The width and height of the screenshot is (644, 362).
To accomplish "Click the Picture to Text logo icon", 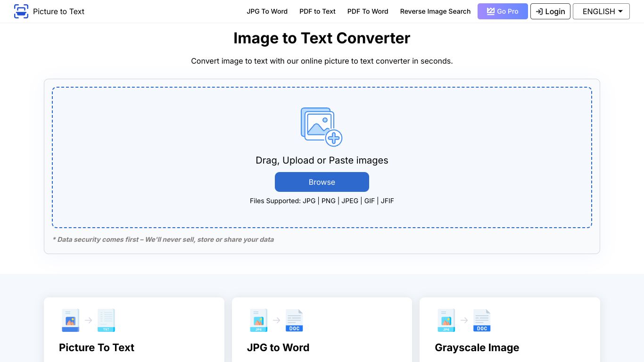I will (21, 11).
